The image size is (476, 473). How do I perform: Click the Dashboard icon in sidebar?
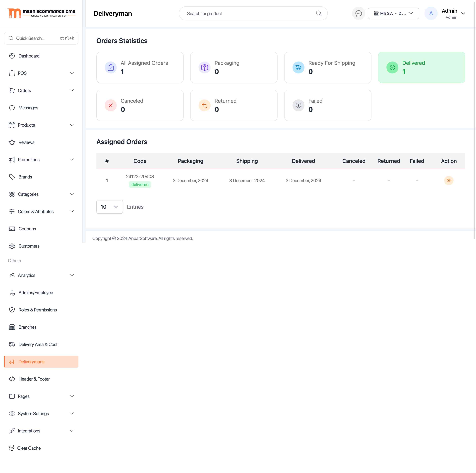coord(12,56)
